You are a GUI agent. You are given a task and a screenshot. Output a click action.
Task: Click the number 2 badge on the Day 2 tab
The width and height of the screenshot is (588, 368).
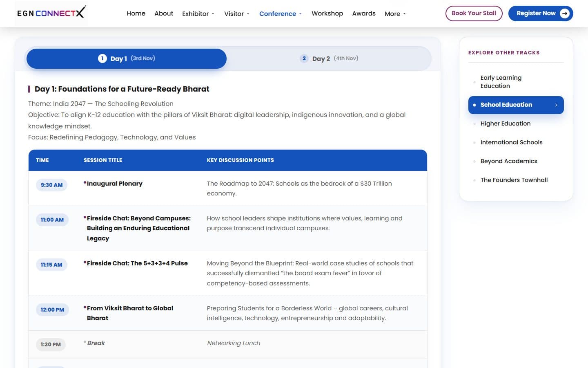304,58
